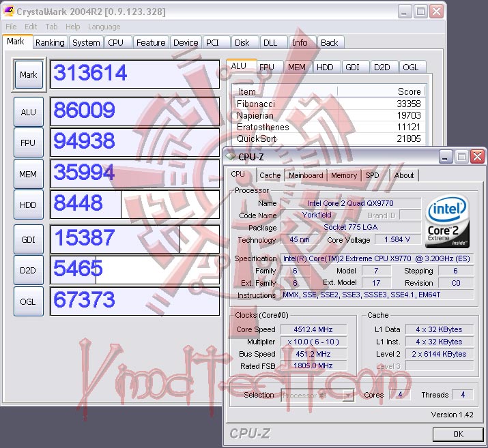Screen dimensions: 488x448
Task: Click the Level 2 cache value 2 x 6144 KBytes
Action: (x=439, y=354)
